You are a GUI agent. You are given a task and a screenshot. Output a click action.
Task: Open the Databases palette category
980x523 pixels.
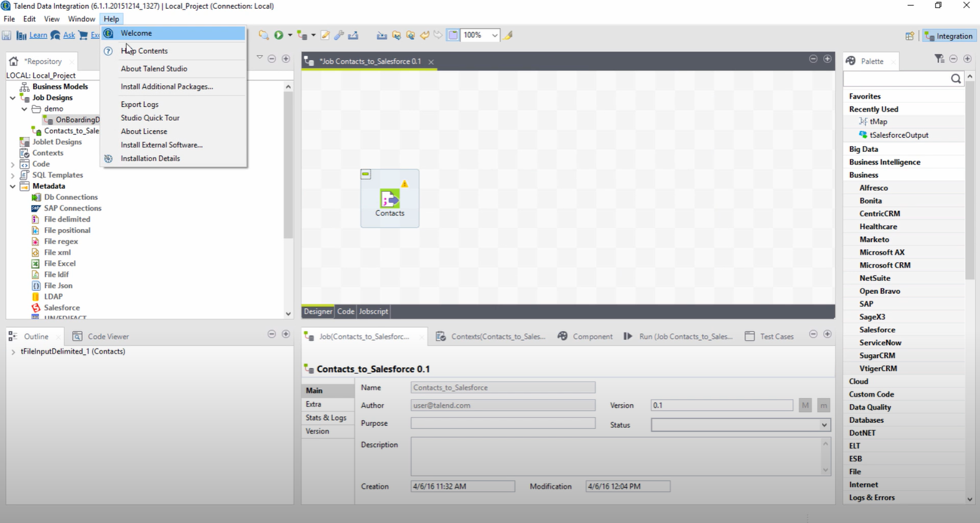(x=866, y=420)
